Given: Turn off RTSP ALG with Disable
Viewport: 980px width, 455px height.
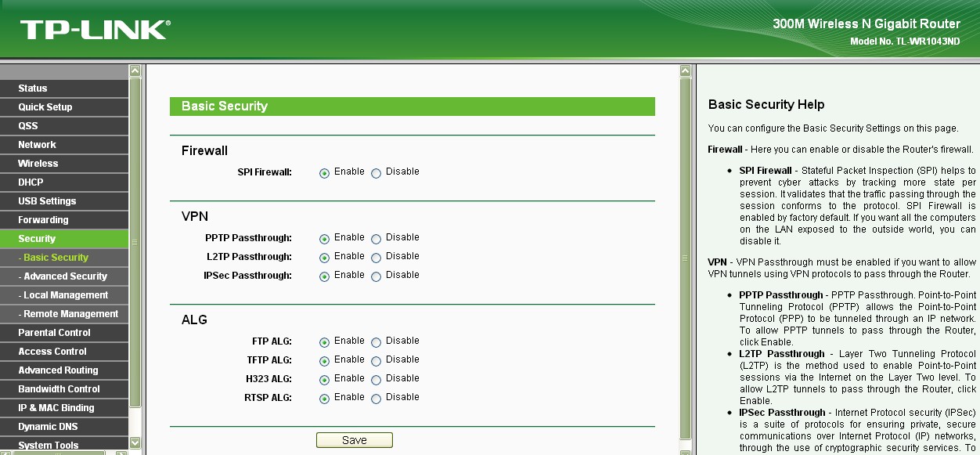Looking at the screenshot, I should coord(377,399).
